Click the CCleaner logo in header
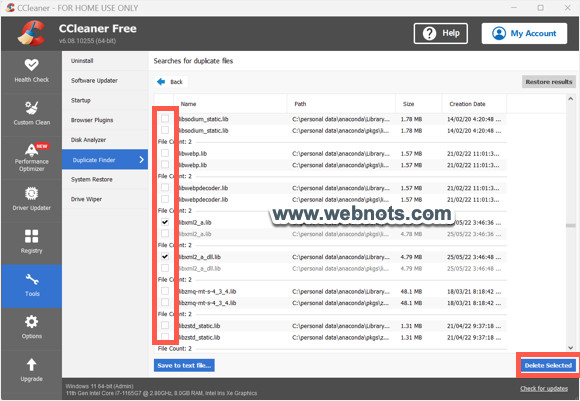Image resolution: width=580 pixels, height=401 pixels. (32, 33)
